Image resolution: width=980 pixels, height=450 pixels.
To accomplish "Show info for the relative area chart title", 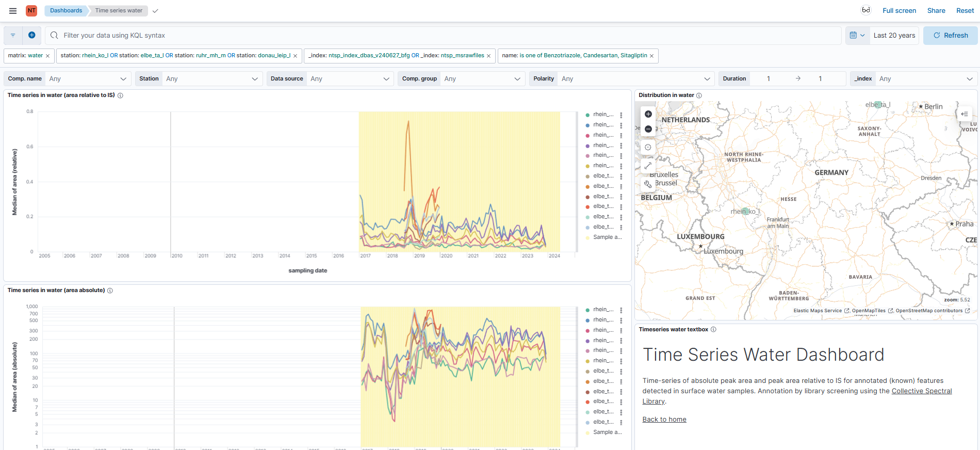I will pos(120,95).
